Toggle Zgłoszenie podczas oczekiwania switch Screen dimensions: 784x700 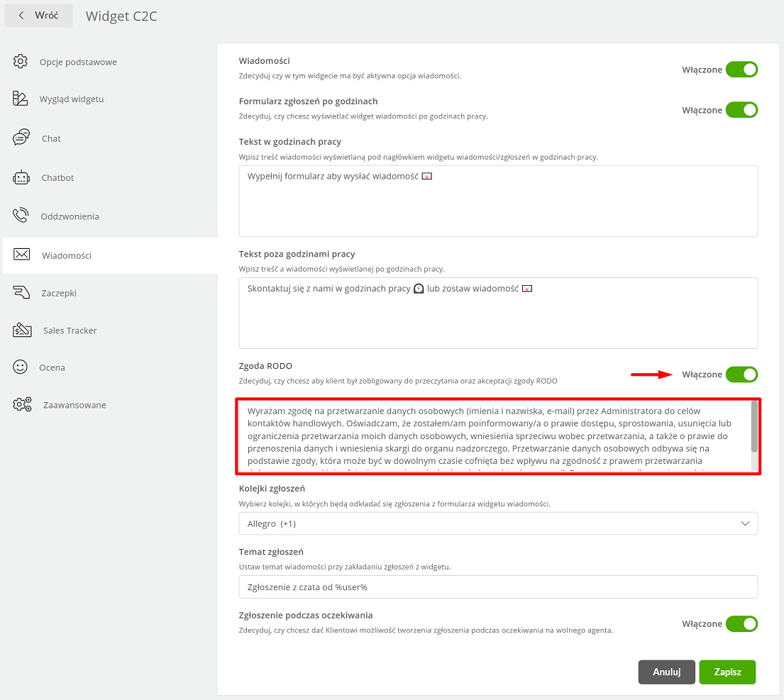[741, 623]
